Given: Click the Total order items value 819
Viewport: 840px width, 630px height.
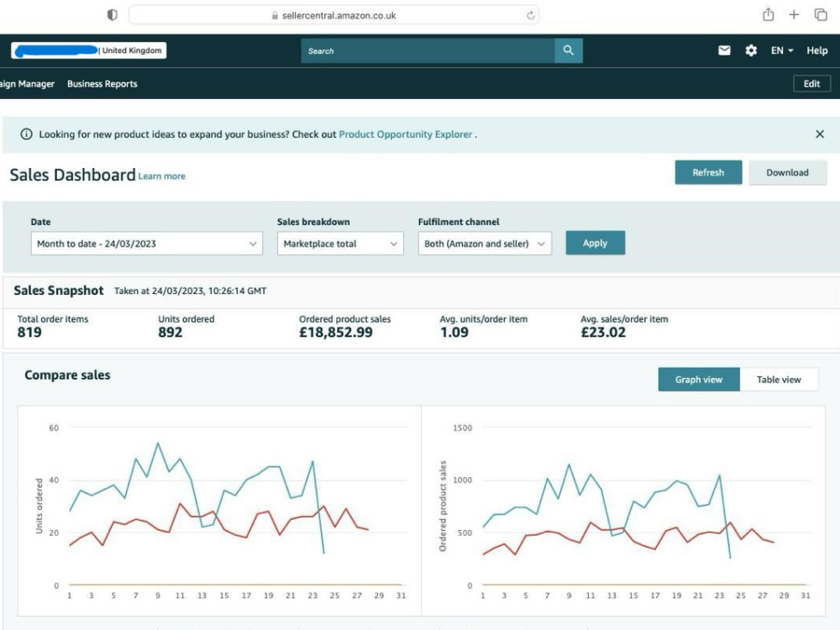Looking at the screenshot, I should (29, 332).
